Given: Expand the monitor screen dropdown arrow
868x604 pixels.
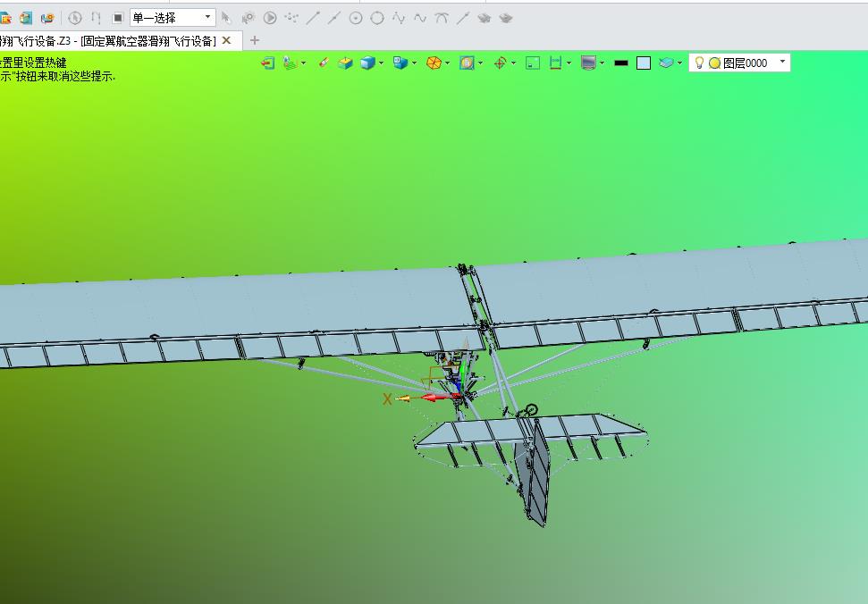Looking at the screenshot, I should [x=603, y=63].
